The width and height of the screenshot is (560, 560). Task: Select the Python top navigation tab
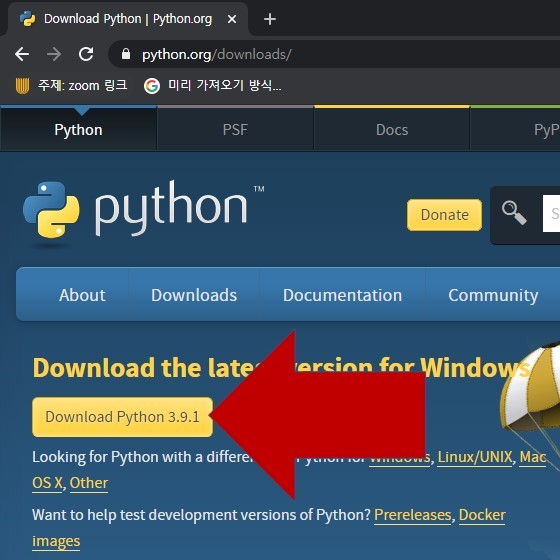(x=78, y=130)
